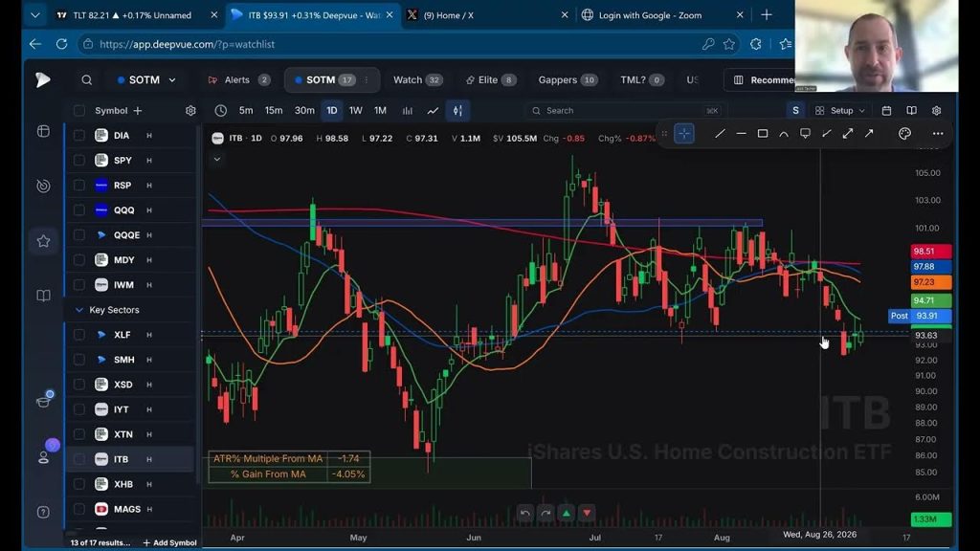
Task: Open the Alerts tab
Action: coord(238,80)
